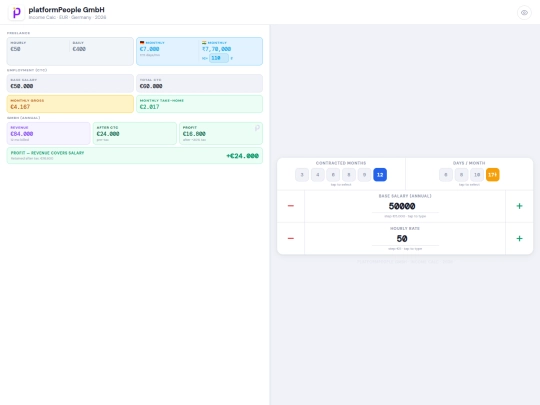Click the 'Profit — Revenue covers salary' banner text
Screen dimensions: 540x405
[x=48, y=153]
